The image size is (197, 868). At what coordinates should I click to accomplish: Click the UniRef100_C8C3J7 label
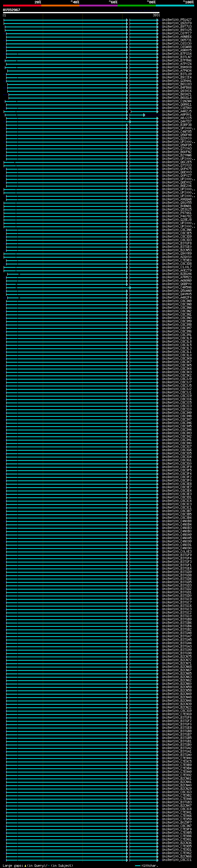point(176,382)
